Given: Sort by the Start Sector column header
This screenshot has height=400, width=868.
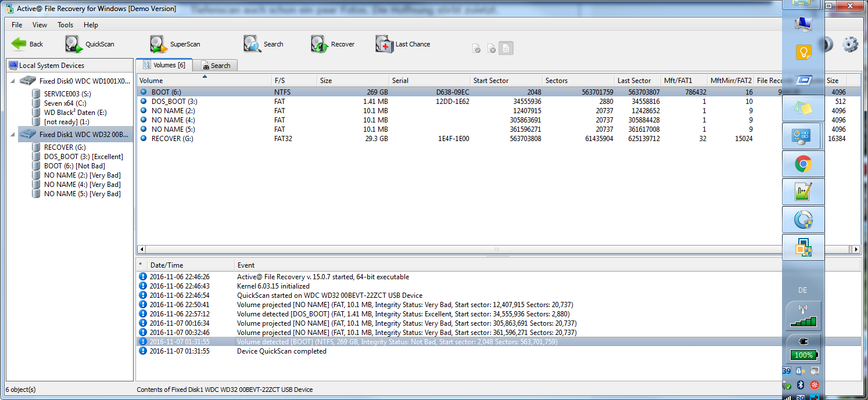Looking at the screenshot, I should (507, 81).
